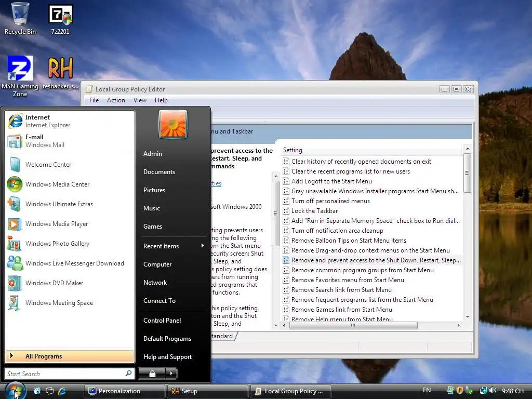Viewport: 532px width, 399px height.
Task: Click the security shield tray icon
Action: tap(460, 391)
